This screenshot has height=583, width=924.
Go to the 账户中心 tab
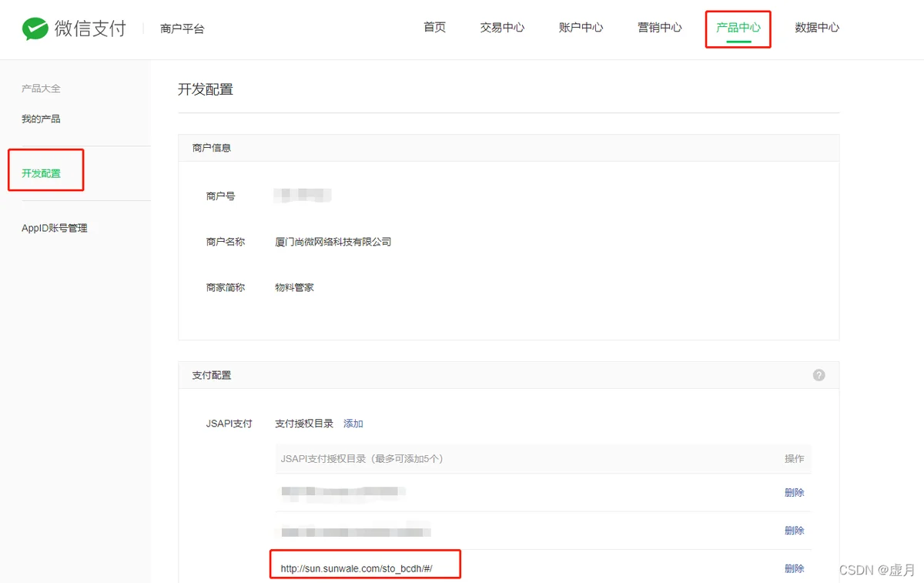coord(581,27)
